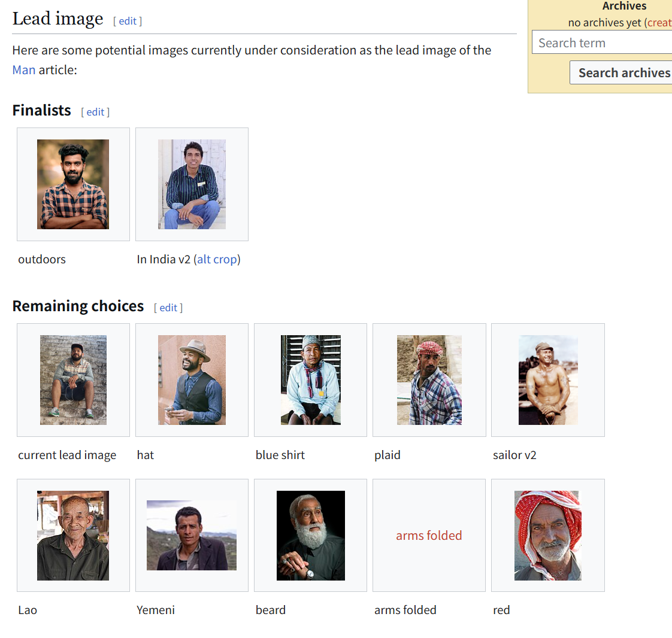The width and height of the screenshot is (672, 638).
Task: Open the 'sailor v2' thumbnail image
Action: point(547,380)
